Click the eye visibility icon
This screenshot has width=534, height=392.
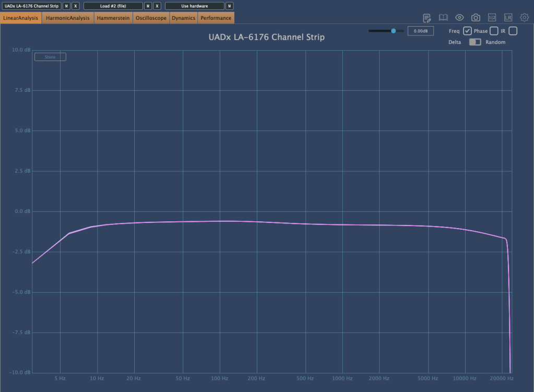[x=459, y=18]
